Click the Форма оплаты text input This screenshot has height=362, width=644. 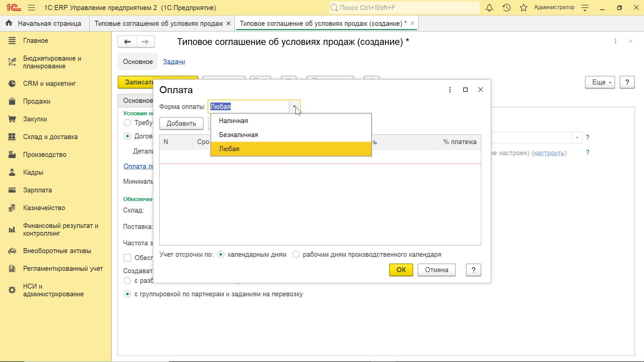pos(249,107)
